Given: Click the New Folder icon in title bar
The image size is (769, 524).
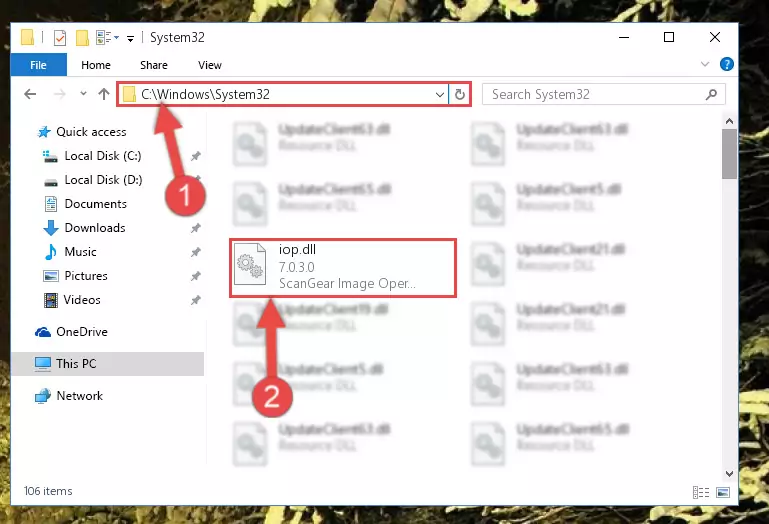Looking at the screenshot, I should pyautogui.click(x=82, y=37).
